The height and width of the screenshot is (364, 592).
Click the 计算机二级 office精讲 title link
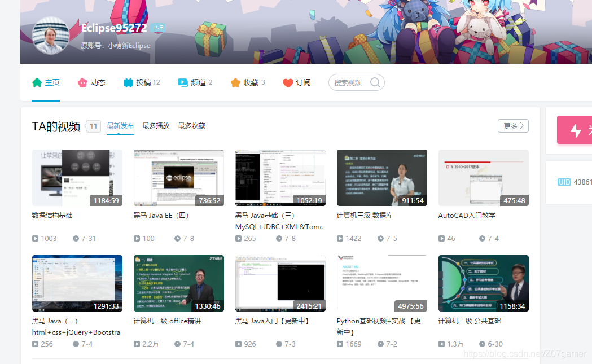167,321
